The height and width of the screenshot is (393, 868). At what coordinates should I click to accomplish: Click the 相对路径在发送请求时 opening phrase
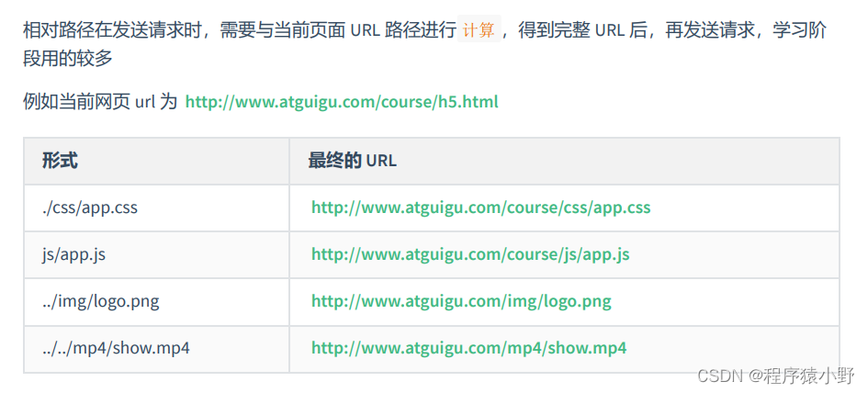click(x=115, y=30)
